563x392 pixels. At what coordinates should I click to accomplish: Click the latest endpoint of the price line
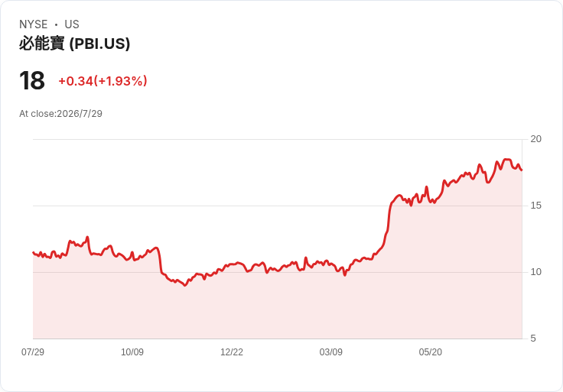pos(522,170)
